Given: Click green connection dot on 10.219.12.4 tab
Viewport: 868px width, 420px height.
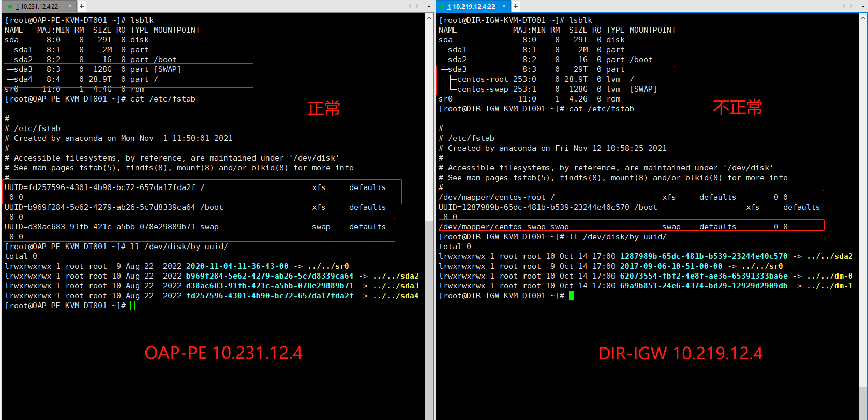Looking at the screenshot, I should (443, 7).
